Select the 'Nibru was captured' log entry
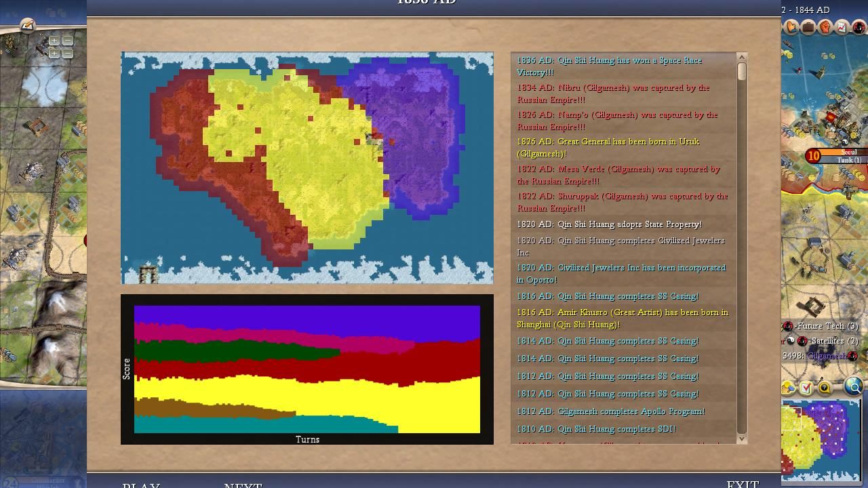 (623, 94)
